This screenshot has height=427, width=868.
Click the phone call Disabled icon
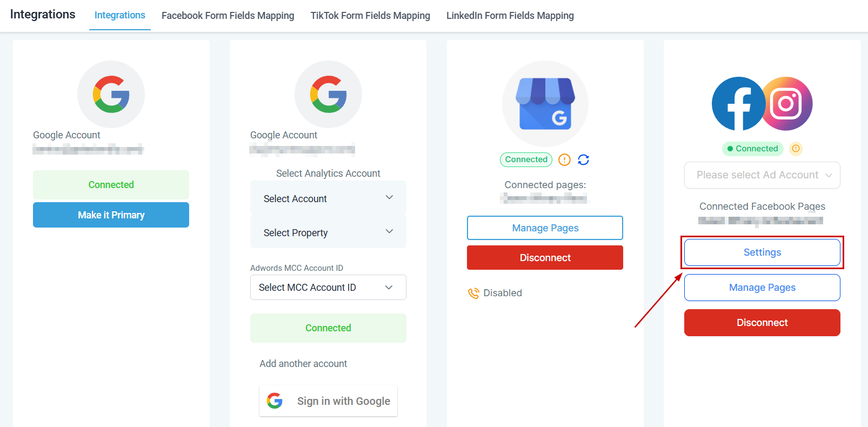point(473,293)
